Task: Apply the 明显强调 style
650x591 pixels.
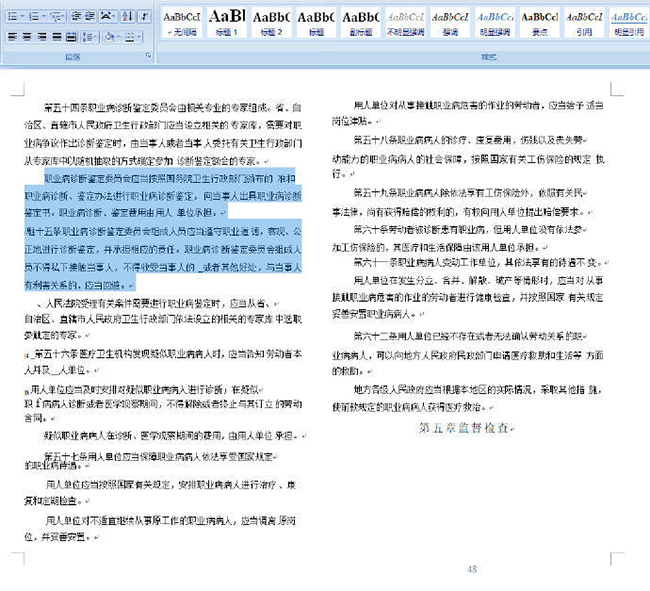Action: [495, 23]
